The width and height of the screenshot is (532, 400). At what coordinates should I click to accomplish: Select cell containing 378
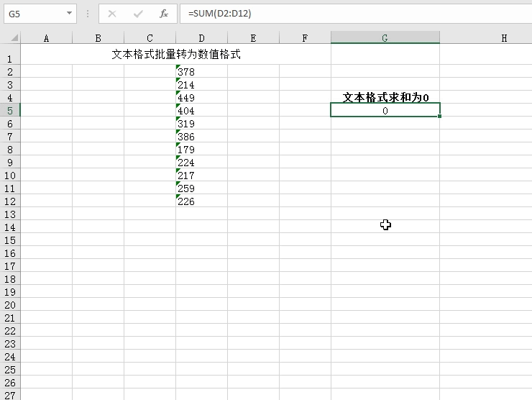pos(201,71)
